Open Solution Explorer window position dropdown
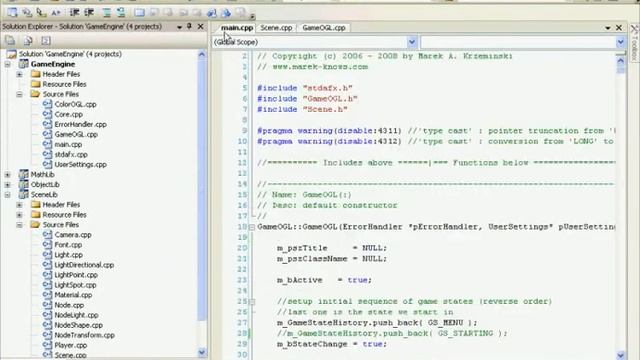The image size is (640, 360). 179,27
